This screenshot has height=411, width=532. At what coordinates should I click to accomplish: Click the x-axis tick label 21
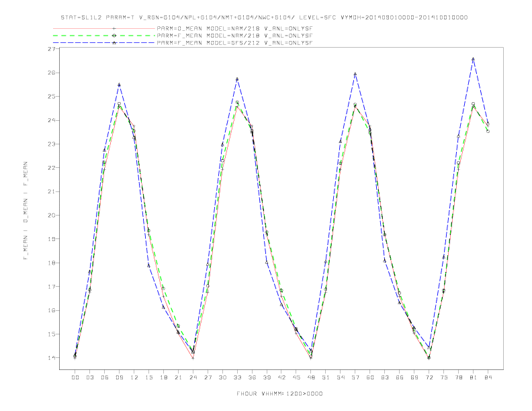[178, 377]
